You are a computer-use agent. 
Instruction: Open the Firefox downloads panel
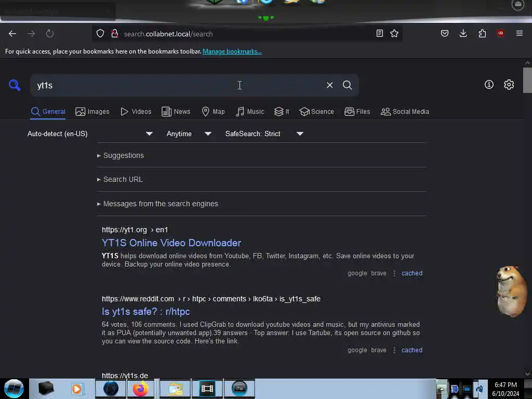463,33
